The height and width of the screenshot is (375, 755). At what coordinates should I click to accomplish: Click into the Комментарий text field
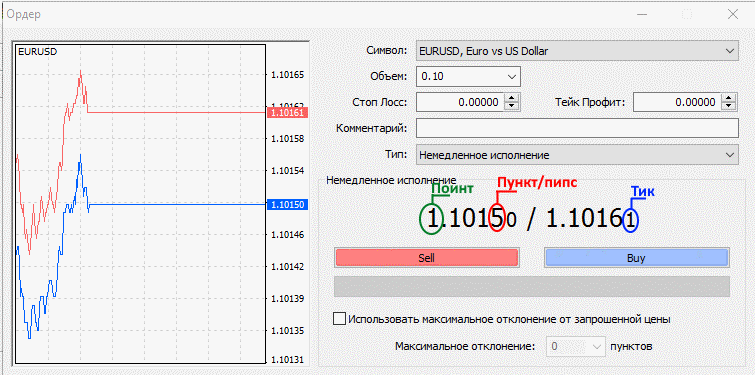coord(577,129)
